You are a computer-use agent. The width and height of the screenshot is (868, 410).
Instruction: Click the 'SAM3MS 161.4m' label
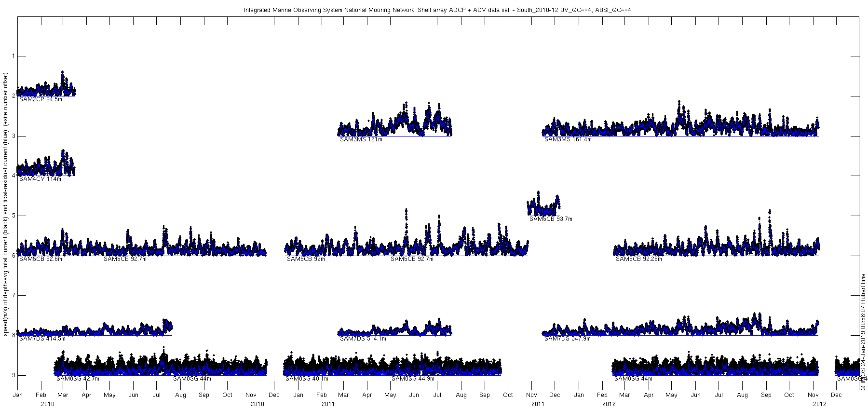568,139
